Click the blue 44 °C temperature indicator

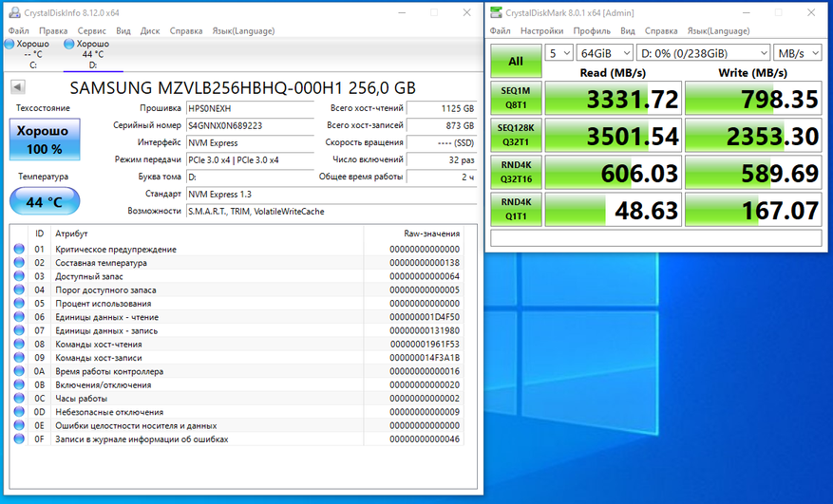click(x=45, y=202)
